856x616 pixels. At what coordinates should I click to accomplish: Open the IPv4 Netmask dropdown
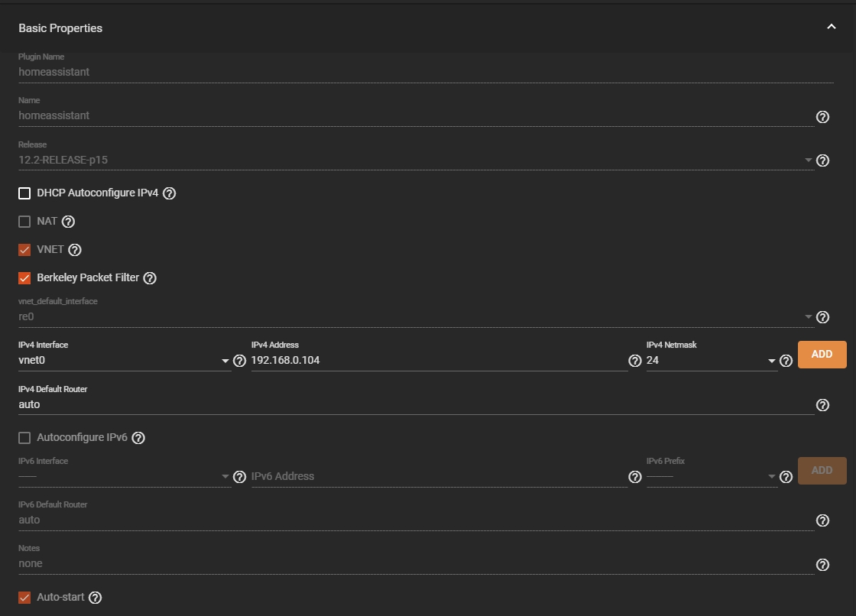pyautogui.click(x=712, y=361)
